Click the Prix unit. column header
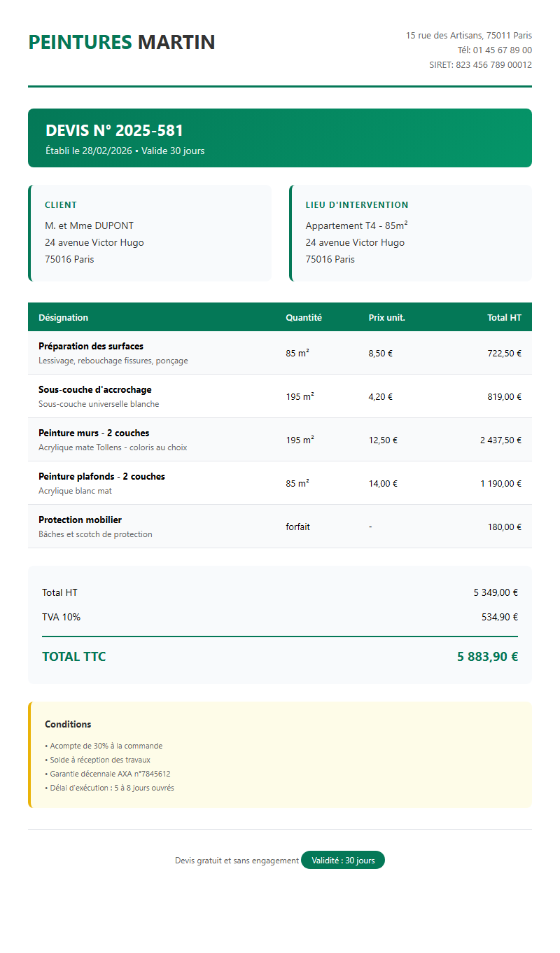 click(x=386, y=317)
